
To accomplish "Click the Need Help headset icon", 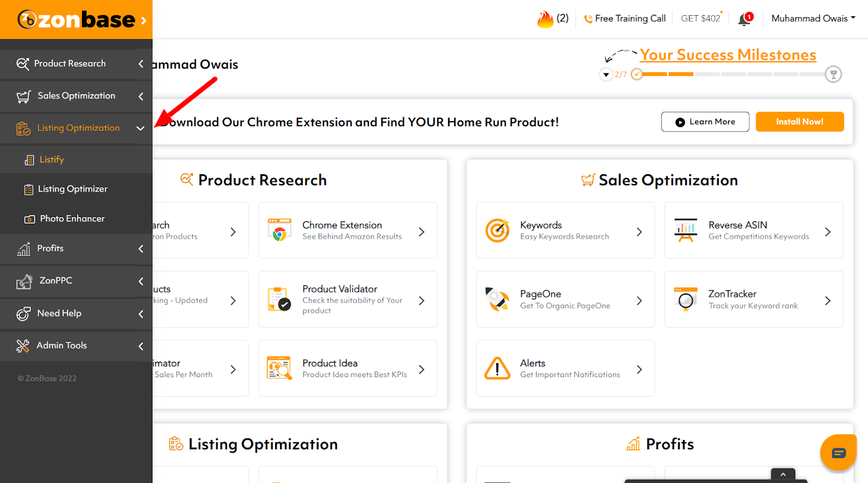I will click(23, 314).
